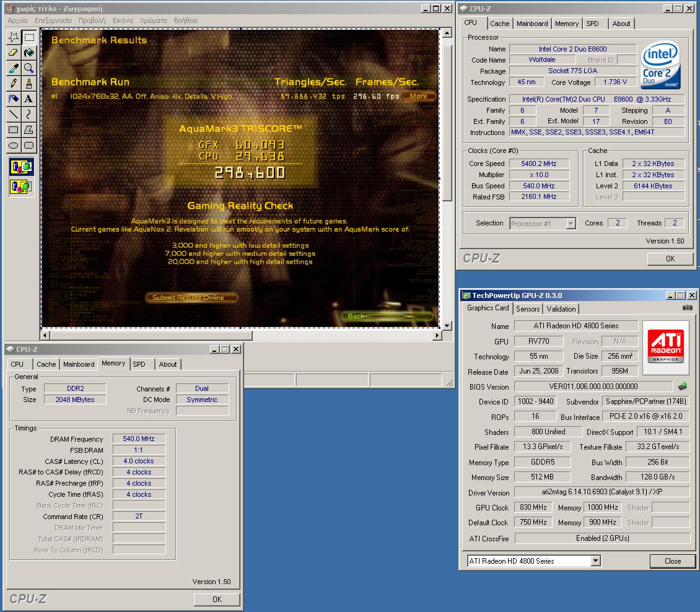Select the Free-Form Select tool in Paint

click(x=14, y=37)
